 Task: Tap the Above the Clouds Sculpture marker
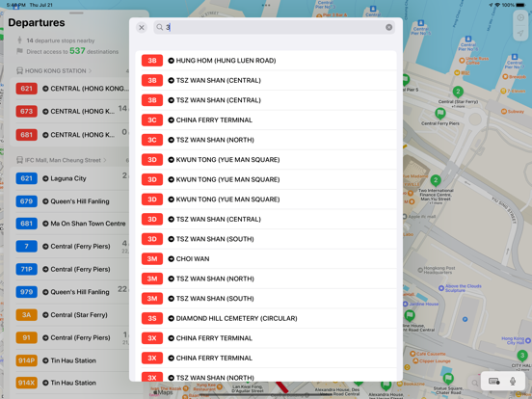tap(441, 288)
